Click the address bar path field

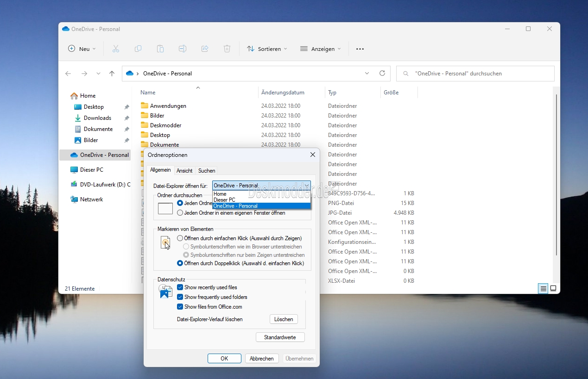pos(256,74)
